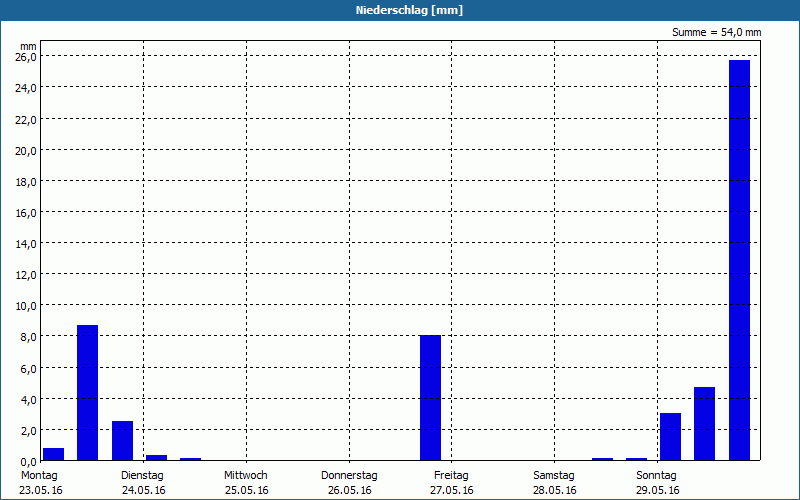The height and width of the screenshot is (500, 800).
Task: Select the 'Mittwoch' day label
Action: [x=245, y=476]
